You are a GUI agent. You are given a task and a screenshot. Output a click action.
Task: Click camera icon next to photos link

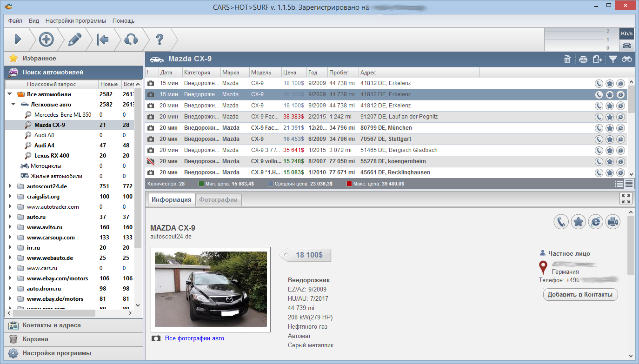pyautogui.click(x=157, y=338)
